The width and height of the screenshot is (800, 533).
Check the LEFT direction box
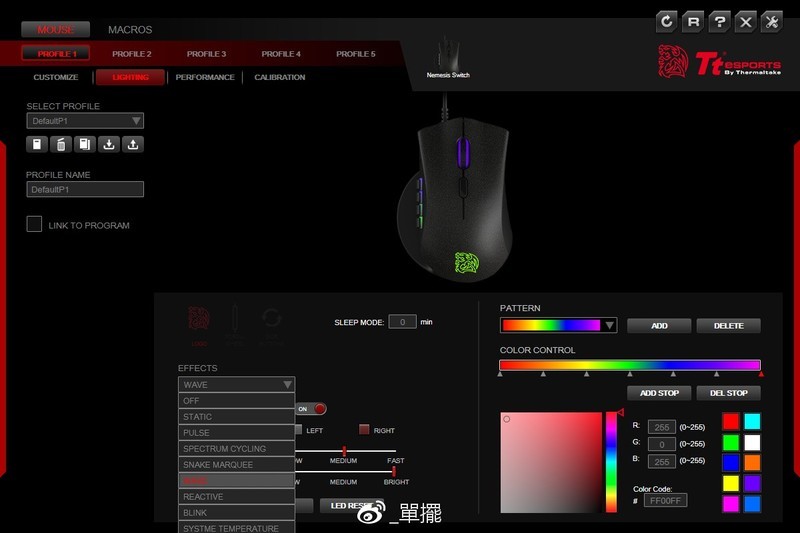(299, 429)
